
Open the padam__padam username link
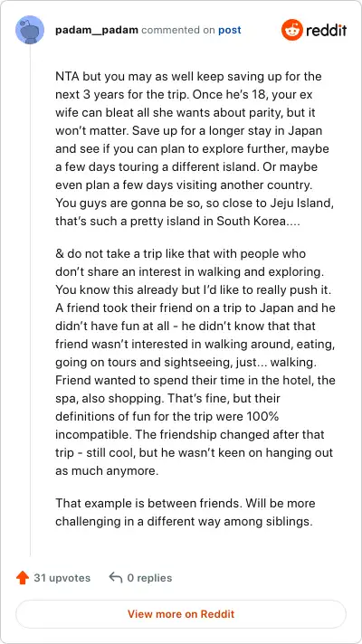pos(97,30)
